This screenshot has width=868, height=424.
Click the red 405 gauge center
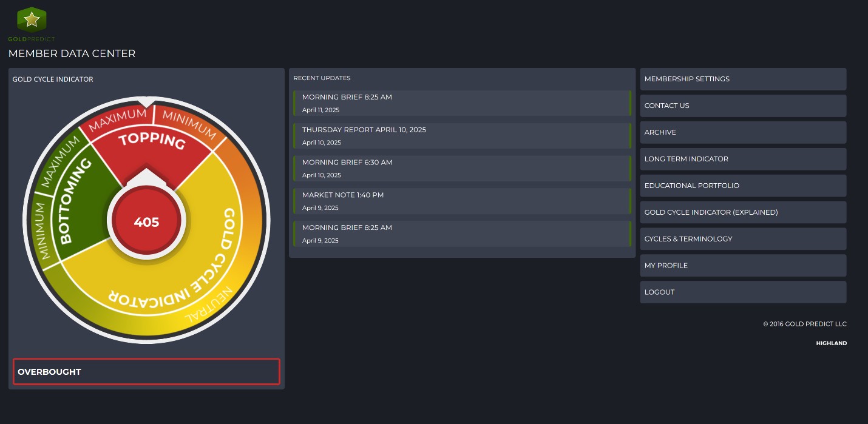[146, 222]
